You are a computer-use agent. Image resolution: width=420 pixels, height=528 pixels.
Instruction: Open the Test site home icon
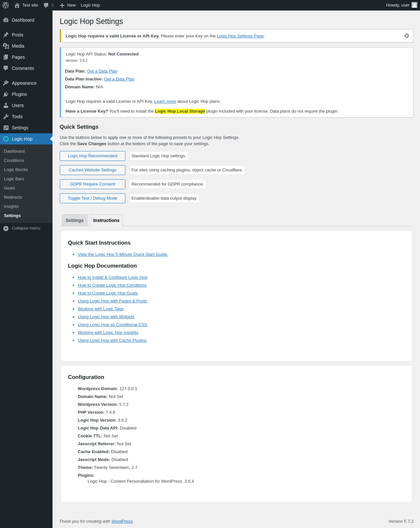point(17,5)
